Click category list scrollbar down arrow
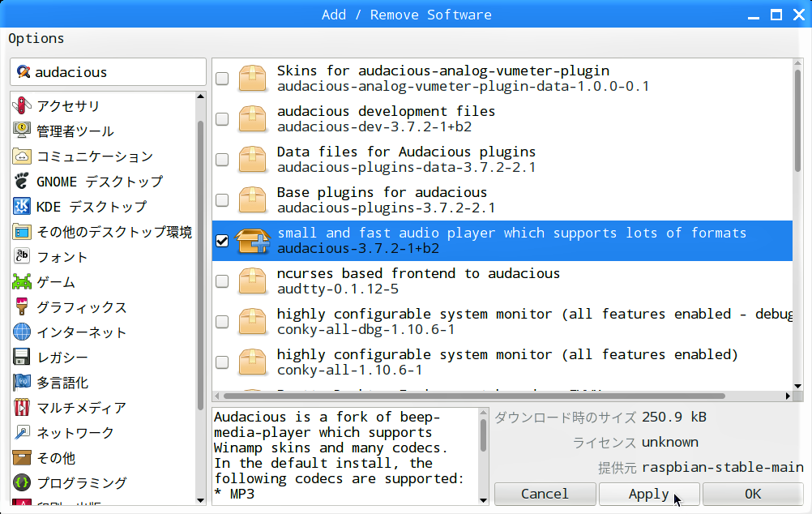The height and width of the screenshot is (514, 812). [201, 500]
